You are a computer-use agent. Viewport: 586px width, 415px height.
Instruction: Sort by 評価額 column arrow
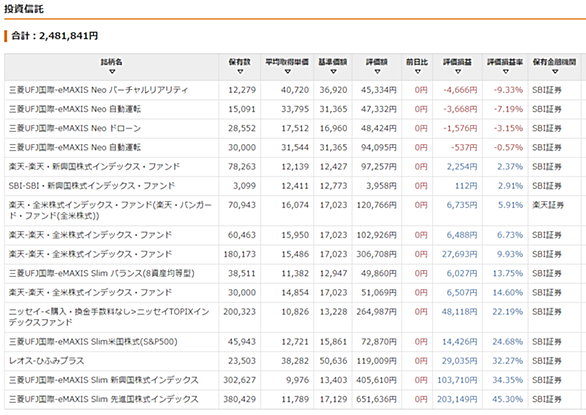[377, 71]
